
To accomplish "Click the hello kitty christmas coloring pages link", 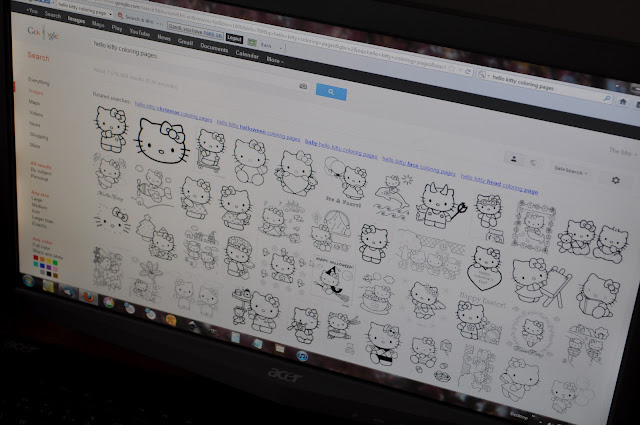I will pyautogui.click(x=173, y=111).
